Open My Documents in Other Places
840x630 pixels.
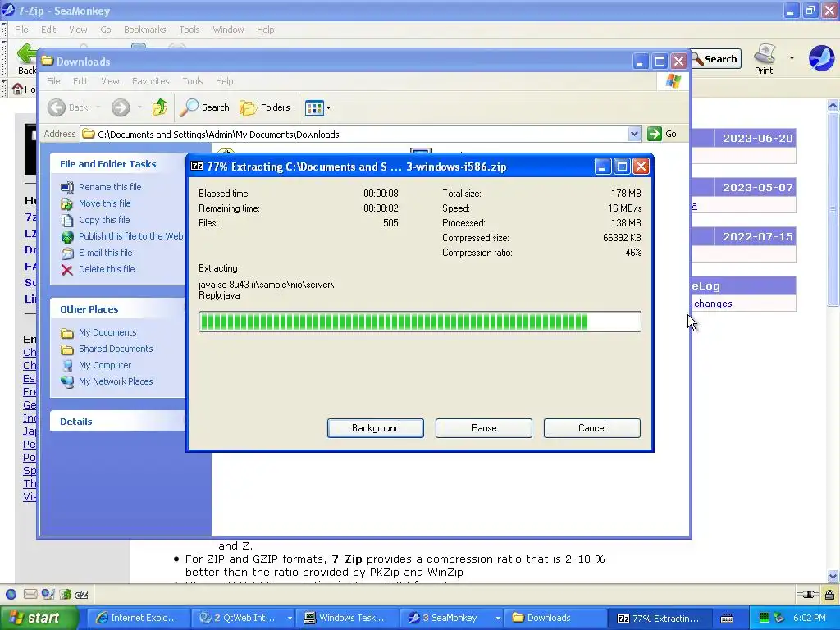107,332
